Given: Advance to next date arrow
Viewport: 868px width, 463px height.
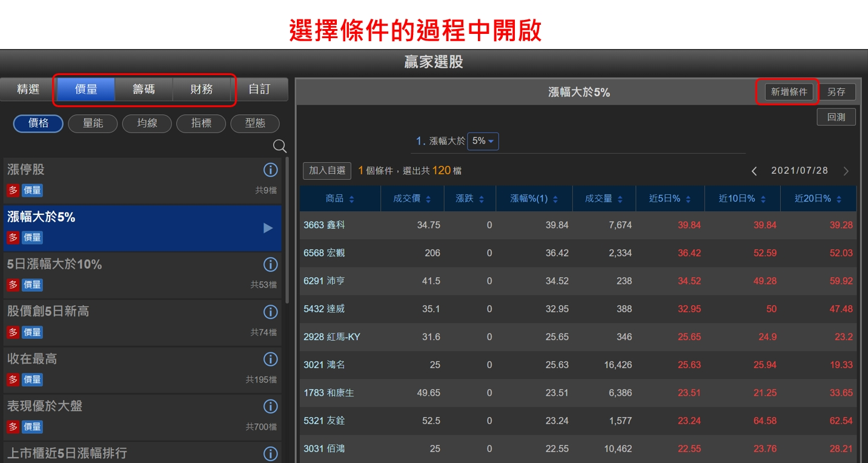Looking at the screenshot, I should click(846, 171).
